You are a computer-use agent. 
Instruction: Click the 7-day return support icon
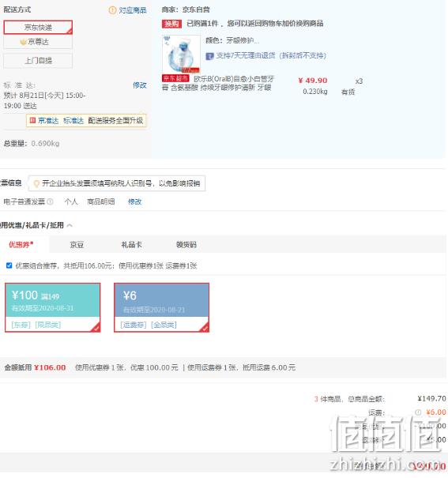[209, 56]
